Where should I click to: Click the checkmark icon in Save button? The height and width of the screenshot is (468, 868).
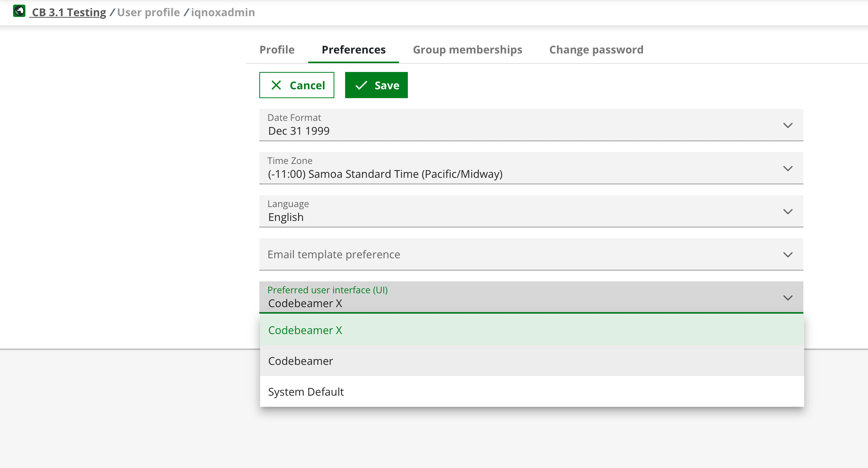point(361,85)
